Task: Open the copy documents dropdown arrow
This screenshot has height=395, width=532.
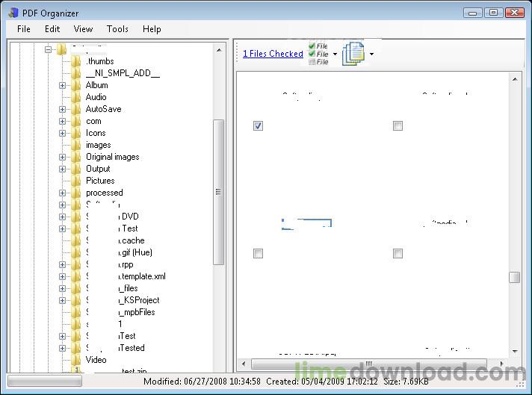Action: [372, 54]
